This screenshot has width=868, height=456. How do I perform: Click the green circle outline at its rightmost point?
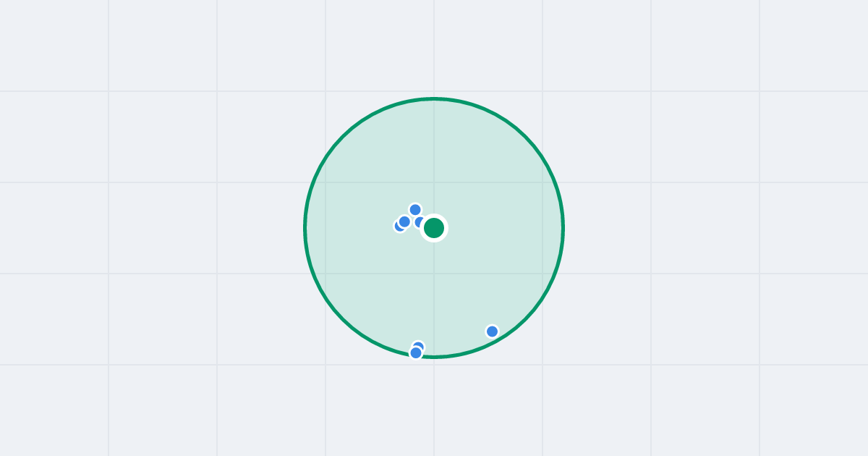[x=563, y=228]
